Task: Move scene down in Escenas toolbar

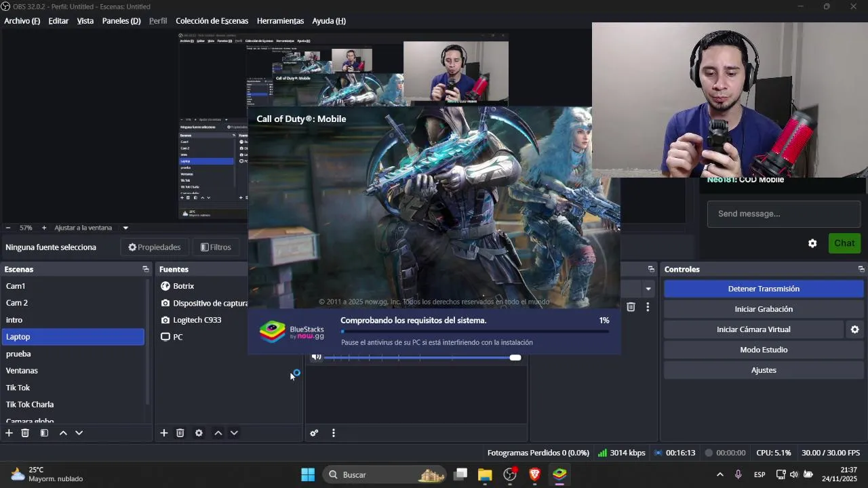Action: (79, 433)
